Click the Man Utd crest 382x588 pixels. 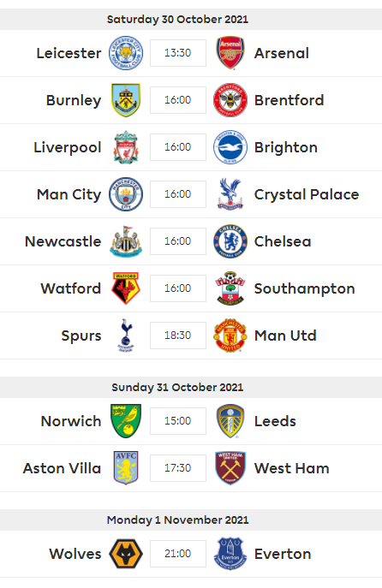click(x=230, y=336)
